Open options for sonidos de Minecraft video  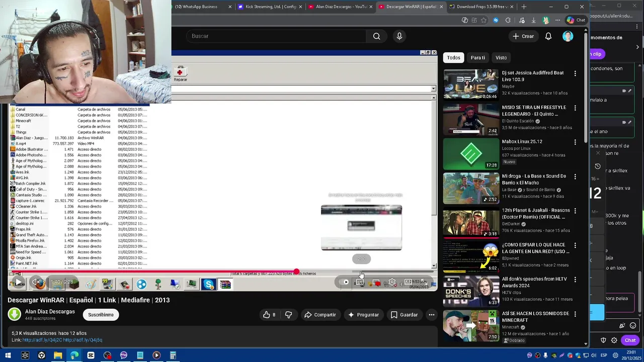(575, 314)
